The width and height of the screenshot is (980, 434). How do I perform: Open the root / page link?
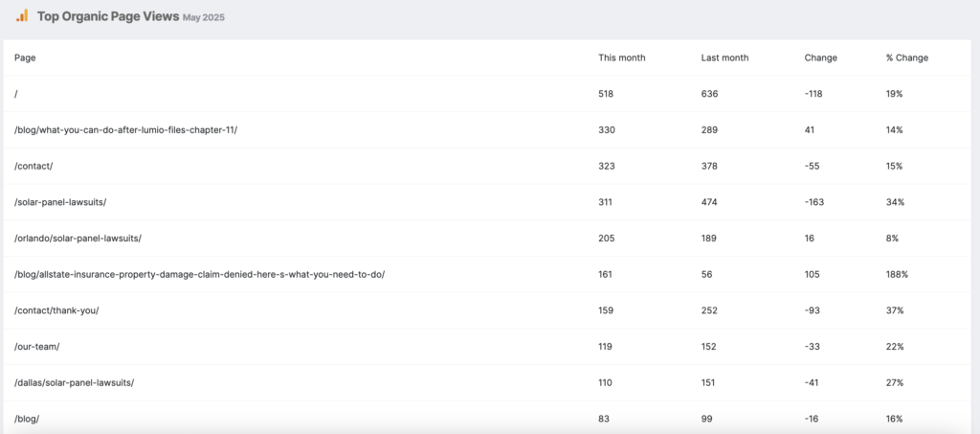coord(15,94)
